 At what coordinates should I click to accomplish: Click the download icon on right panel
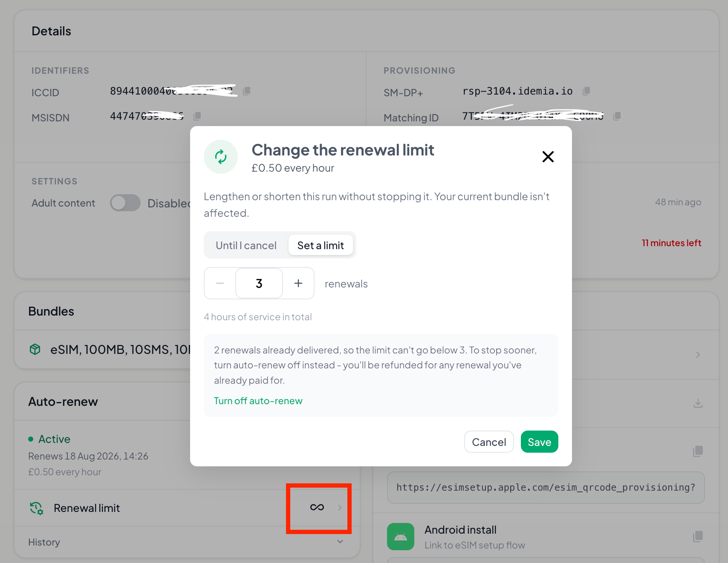698,403
